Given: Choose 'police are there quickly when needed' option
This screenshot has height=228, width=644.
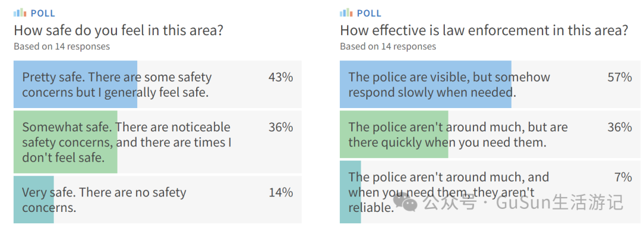Looking at the screenshot, I should (x=490, y=134).
